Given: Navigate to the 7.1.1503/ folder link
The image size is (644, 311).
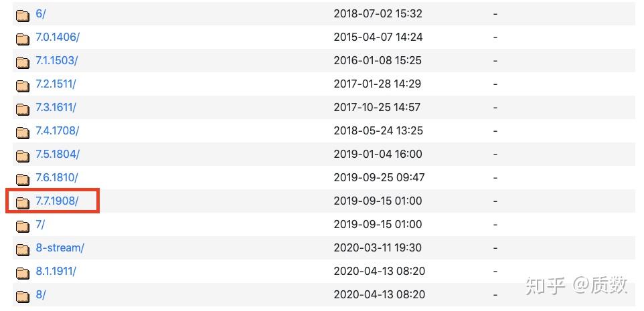Looking at the screenshot, I should 56,61.
